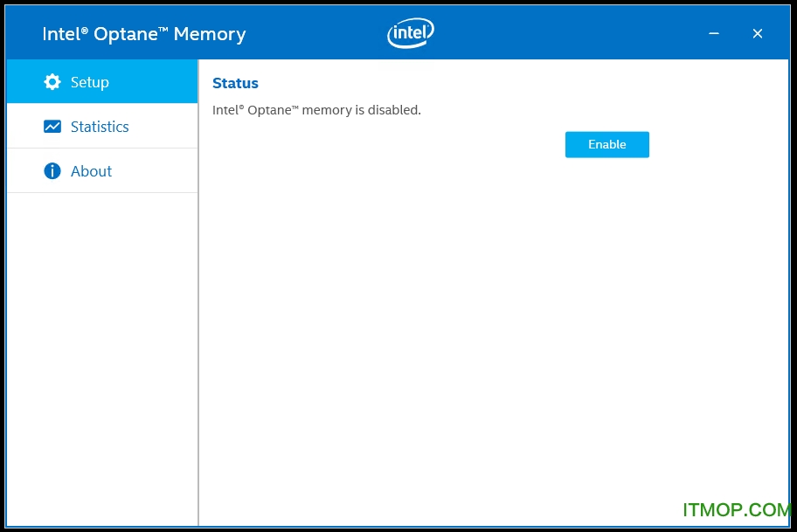Click empty header space right of Intel logo
797x532 pixels.
568,33
